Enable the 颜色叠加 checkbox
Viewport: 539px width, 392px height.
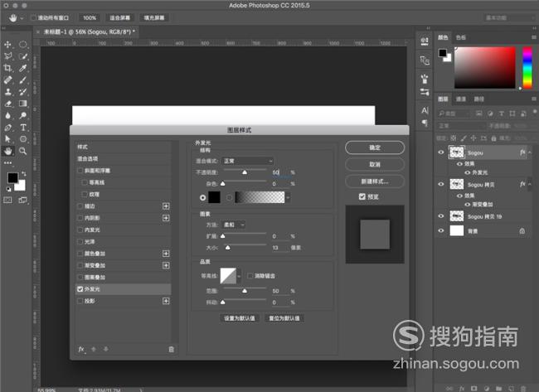[x=80, y=254]
